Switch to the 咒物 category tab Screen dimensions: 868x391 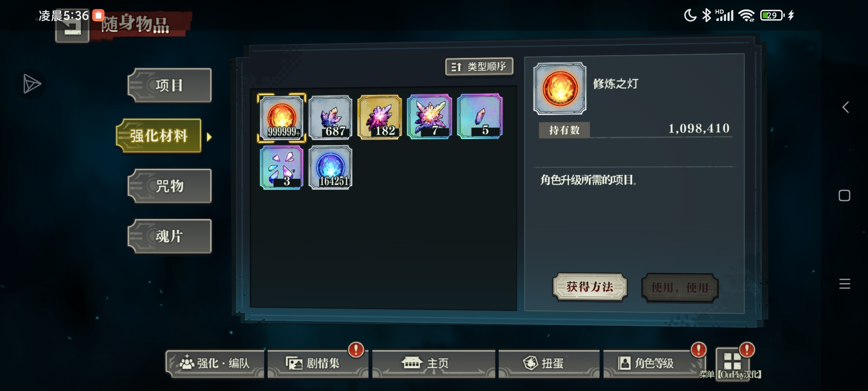click(170, 186)
